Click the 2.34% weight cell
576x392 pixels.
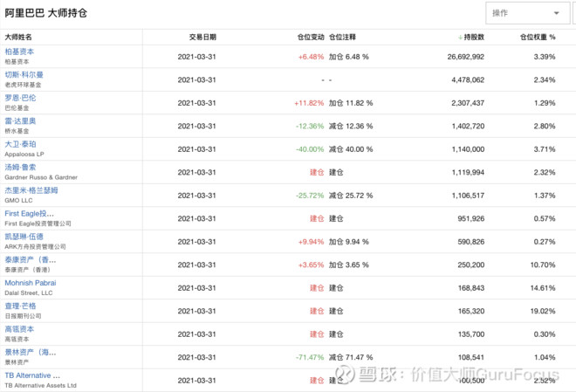click(545, 80)
